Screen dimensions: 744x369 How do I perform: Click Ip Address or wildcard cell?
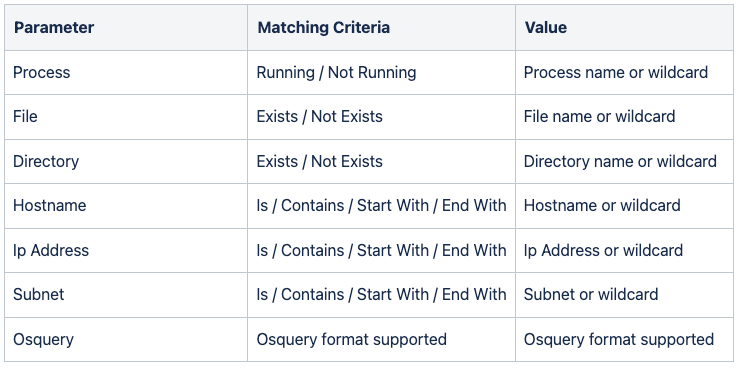pyautogui.click(x=624, y=250)
